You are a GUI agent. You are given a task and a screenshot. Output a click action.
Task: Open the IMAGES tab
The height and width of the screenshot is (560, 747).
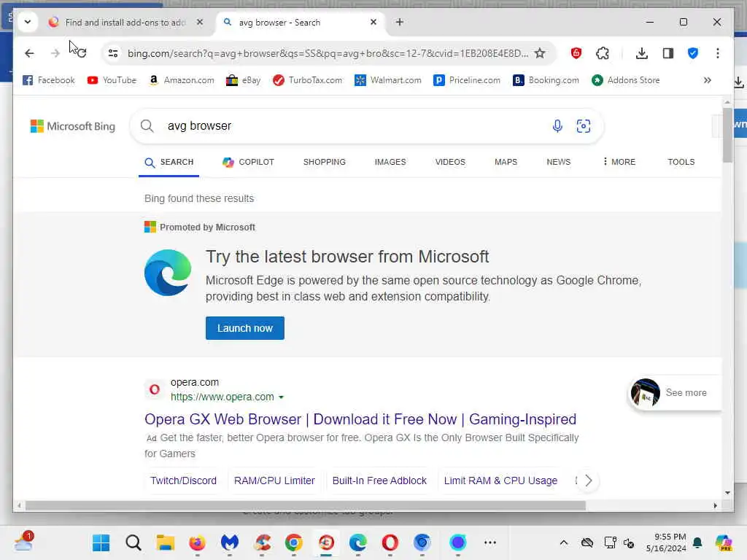click(390, 162)
